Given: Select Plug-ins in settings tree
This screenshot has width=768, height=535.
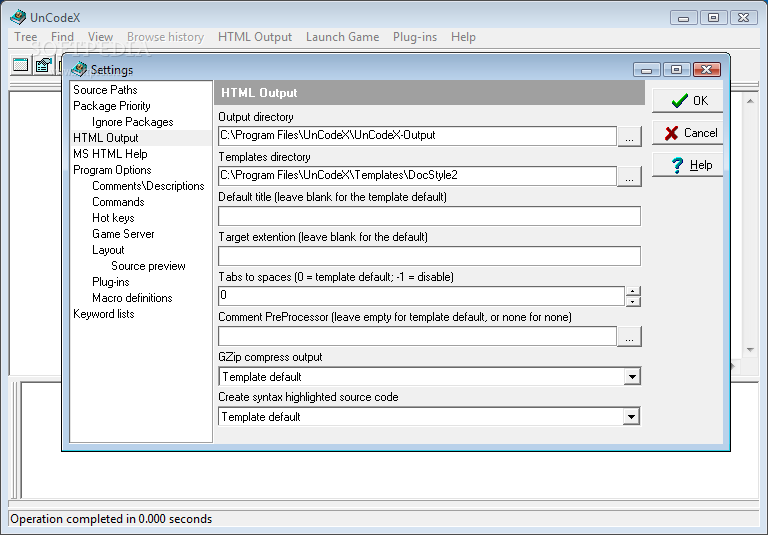Looking at the screenshot, I should click(111, 282).
